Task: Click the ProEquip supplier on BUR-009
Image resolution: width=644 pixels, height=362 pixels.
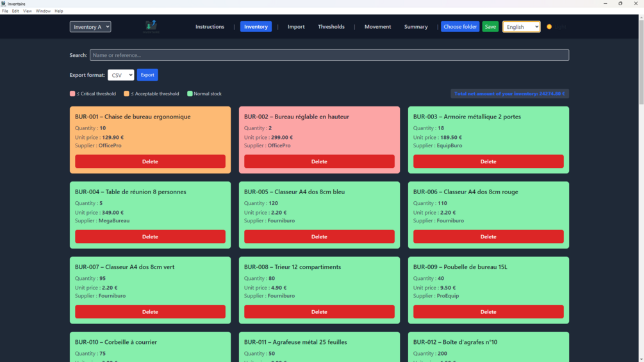Action: [448, 295]
